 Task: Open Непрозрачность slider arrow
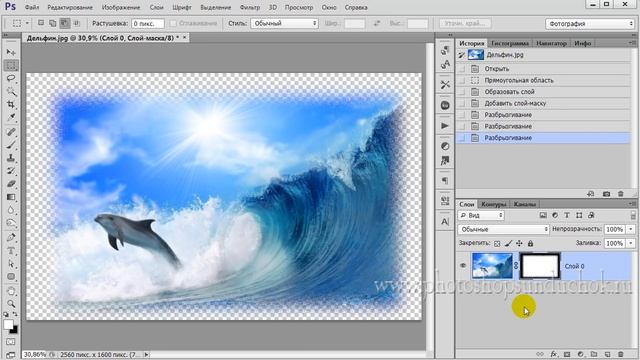coord(631,229)
